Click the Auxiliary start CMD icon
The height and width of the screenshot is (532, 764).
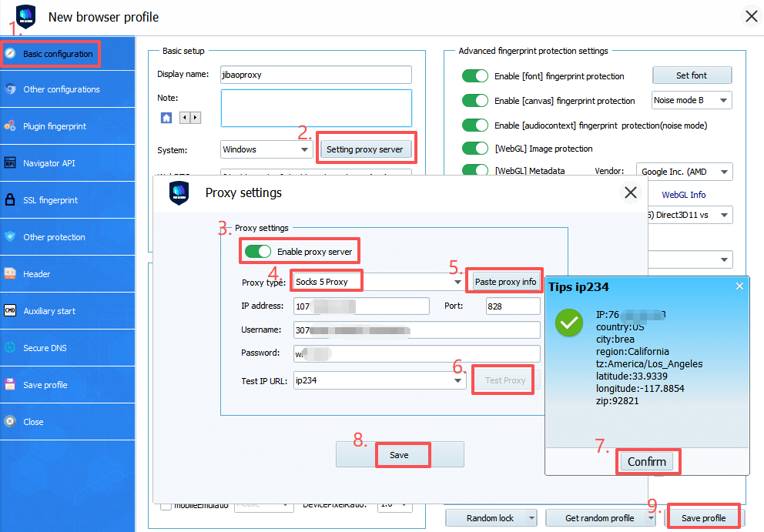tap(10, 311)
